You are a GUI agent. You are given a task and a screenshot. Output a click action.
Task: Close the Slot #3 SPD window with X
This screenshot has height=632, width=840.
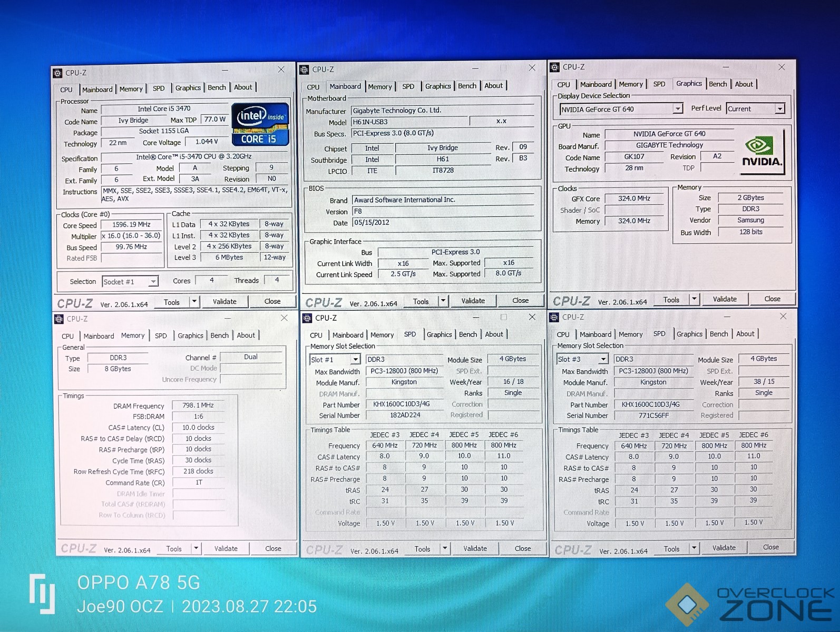pyautogui.click(x=783, y=316)
